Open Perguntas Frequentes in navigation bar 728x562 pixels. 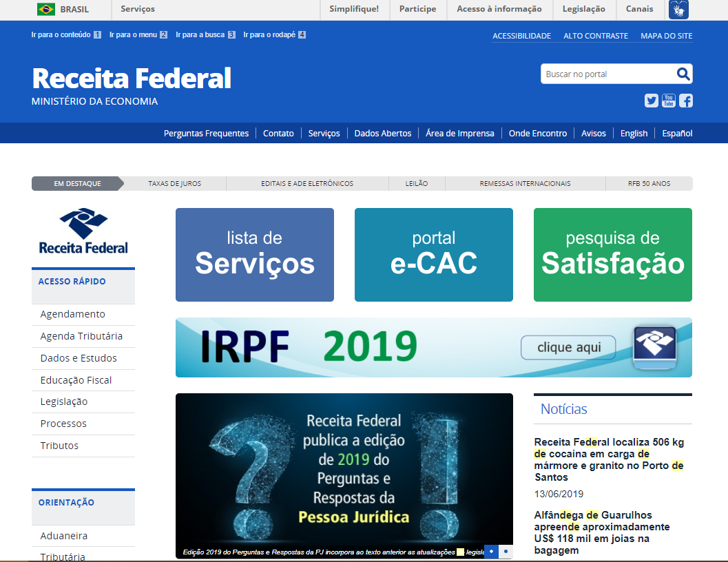[206, 134]
